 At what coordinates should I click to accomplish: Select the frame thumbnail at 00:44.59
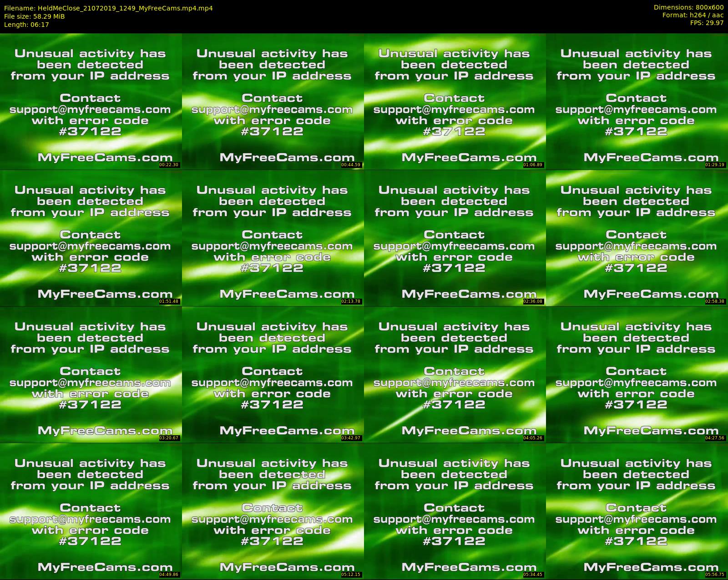pos(273,102)
